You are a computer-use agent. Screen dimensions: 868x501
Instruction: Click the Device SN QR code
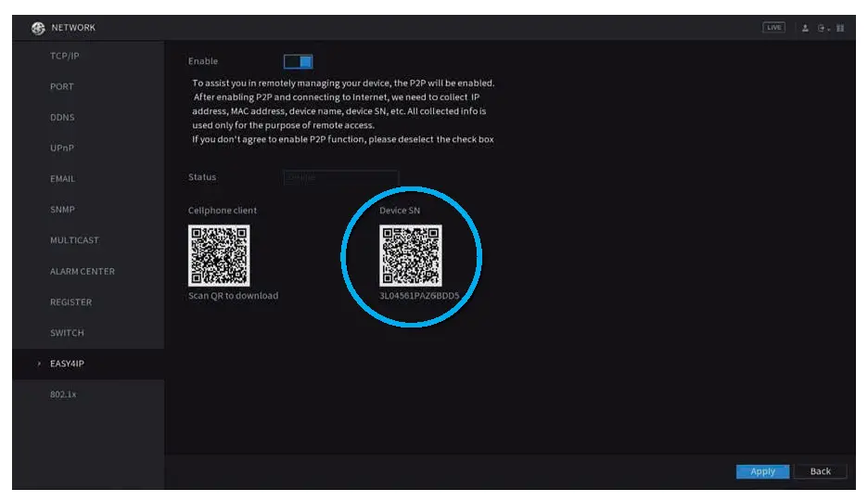411,256
